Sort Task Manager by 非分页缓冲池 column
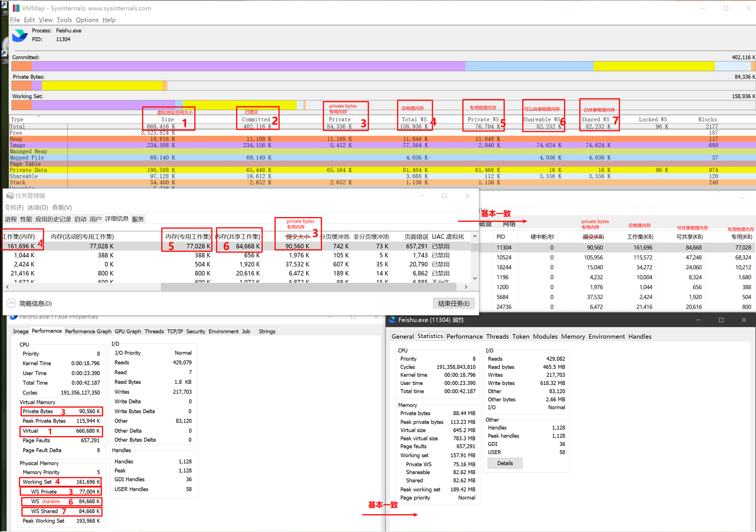This screenshot has width=756, height=532. (x=371, y=237)
